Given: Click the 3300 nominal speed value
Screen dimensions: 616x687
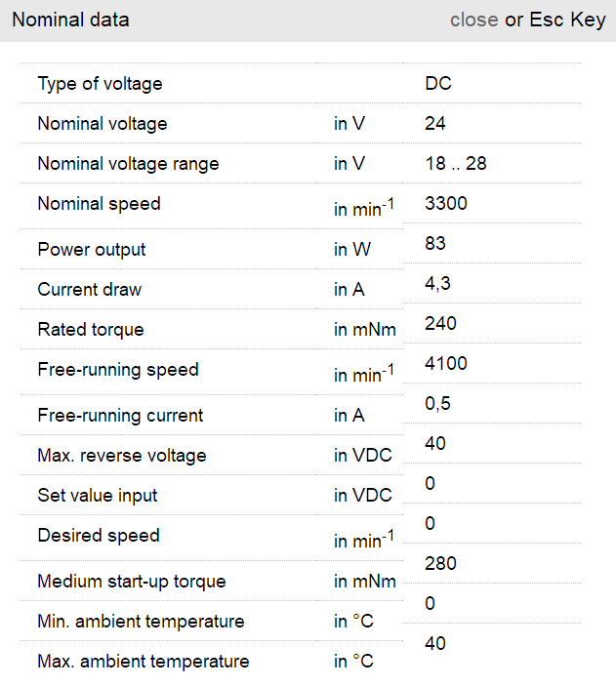Looking at the screenshot, I should (x=446, y=204).
